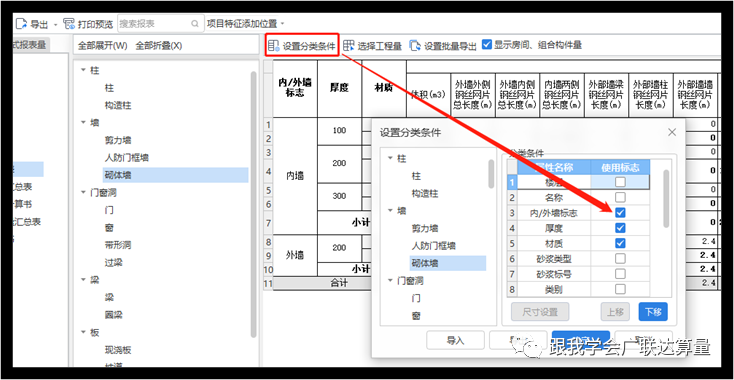Click the 体积(m3) column header
The image size is (734, 380).
pyautogui.click(x=428, y=95)
